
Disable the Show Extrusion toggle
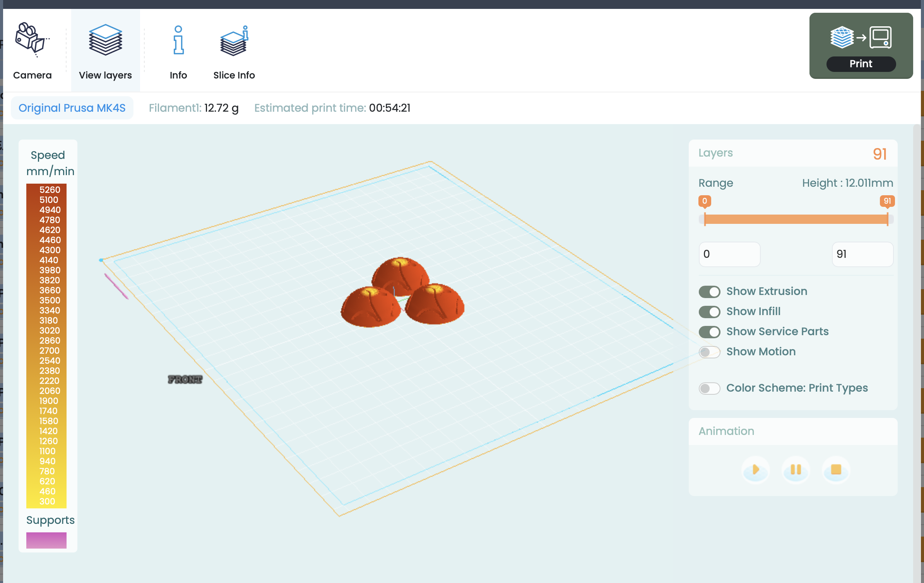coord(709,291)
